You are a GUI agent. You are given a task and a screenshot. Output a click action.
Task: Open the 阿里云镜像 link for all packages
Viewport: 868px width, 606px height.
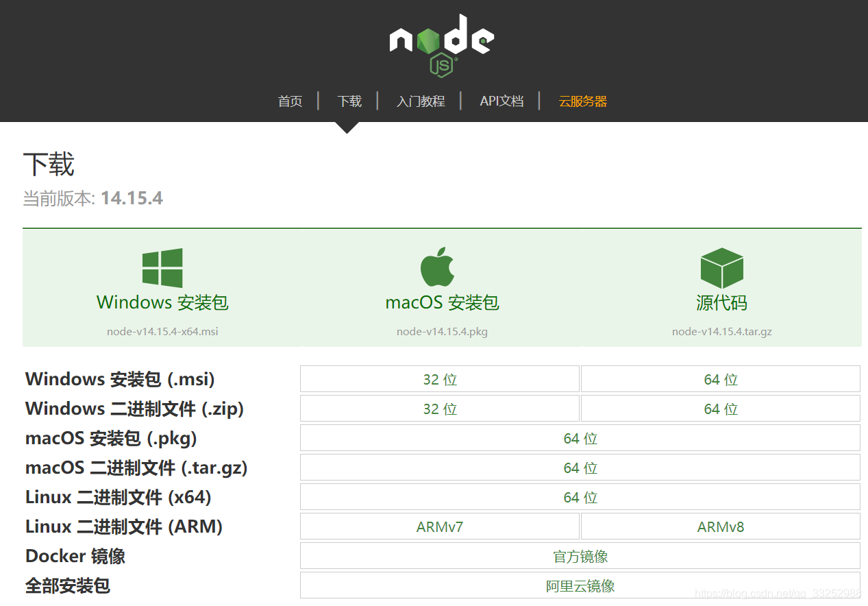[580, 585]
